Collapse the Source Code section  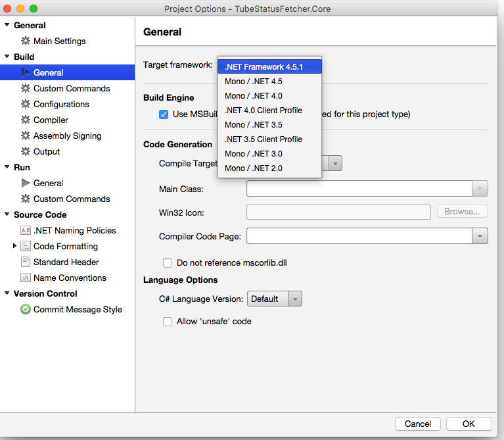point(7,214)
